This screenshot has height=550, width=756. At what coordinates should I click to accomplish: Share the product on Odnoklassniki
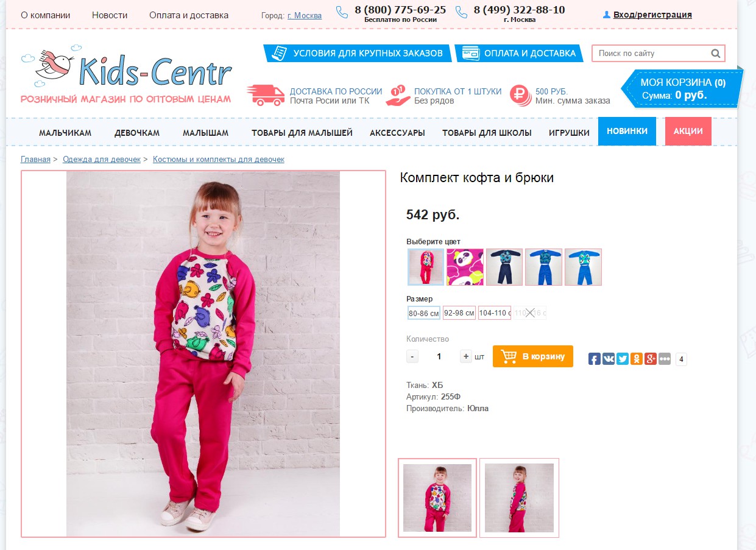coord(637,359)
